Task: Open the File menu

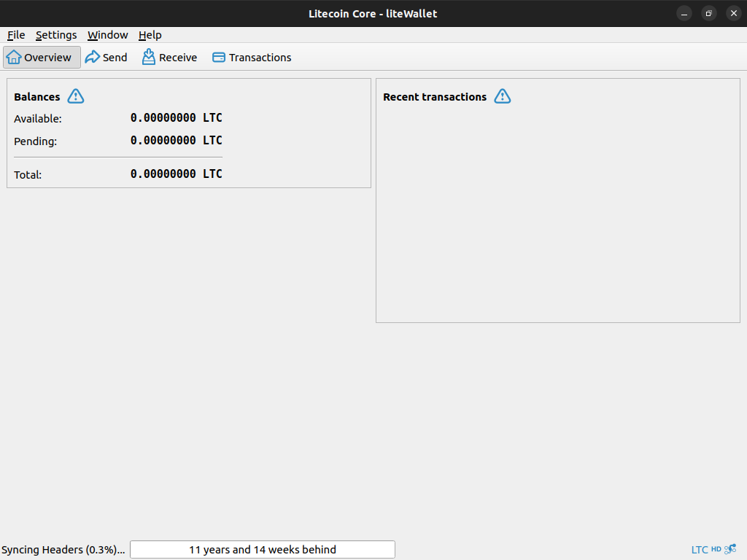Action: [16, 35]
